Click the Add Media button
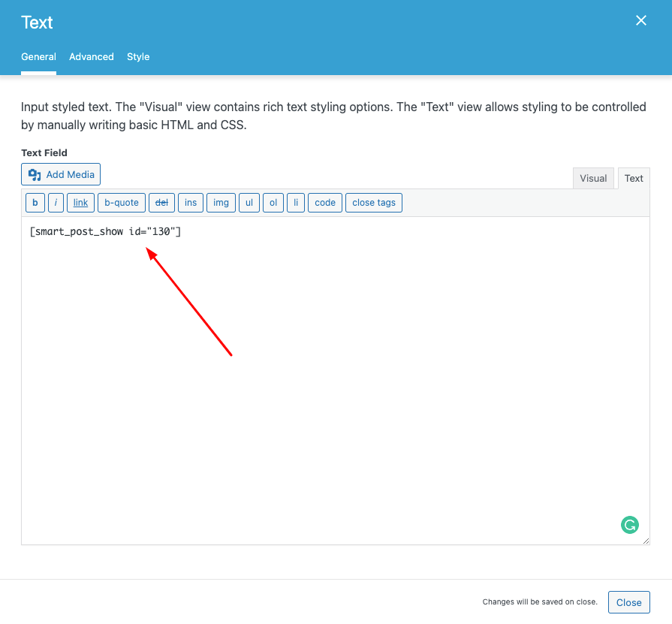672x624 pixels. pos(61,174)
